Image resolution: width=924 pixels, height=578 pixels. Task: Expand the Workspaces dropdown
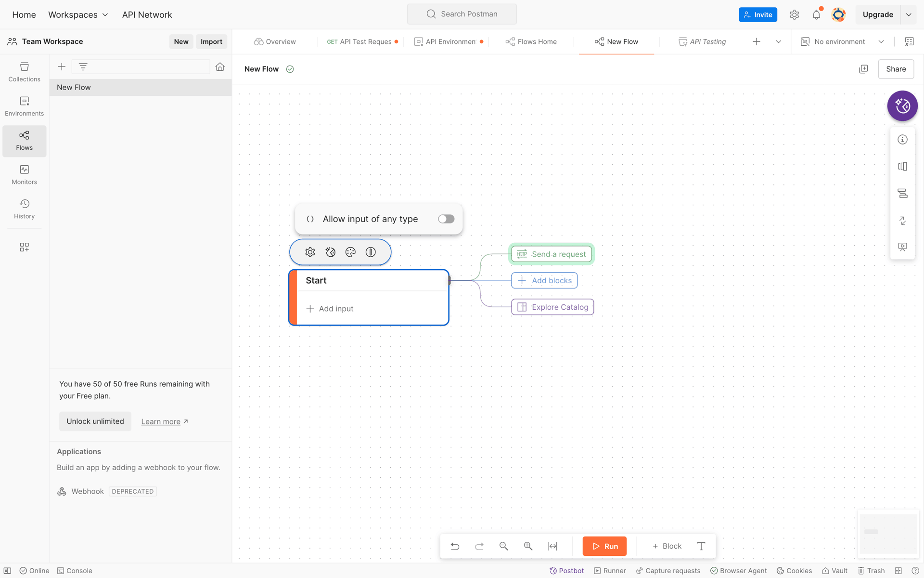coord(78,15)
